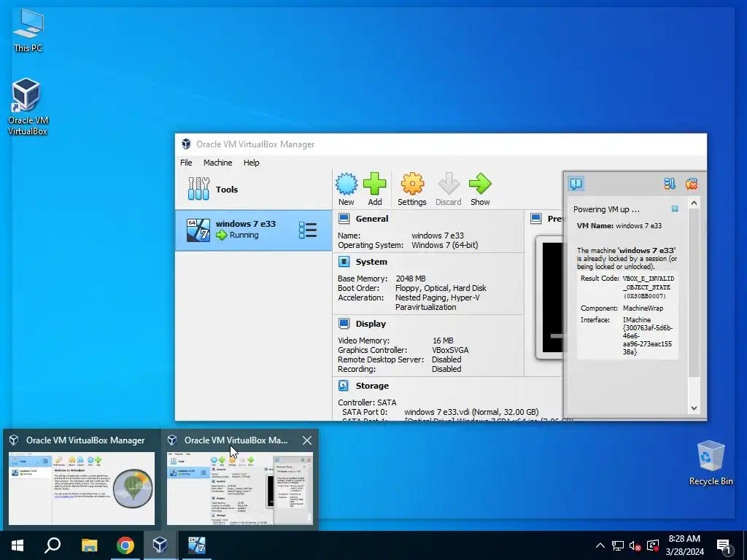This screenshot has width=747, height=560.
Task: Click the New virtual machine icon
Action: pos(347,189)
